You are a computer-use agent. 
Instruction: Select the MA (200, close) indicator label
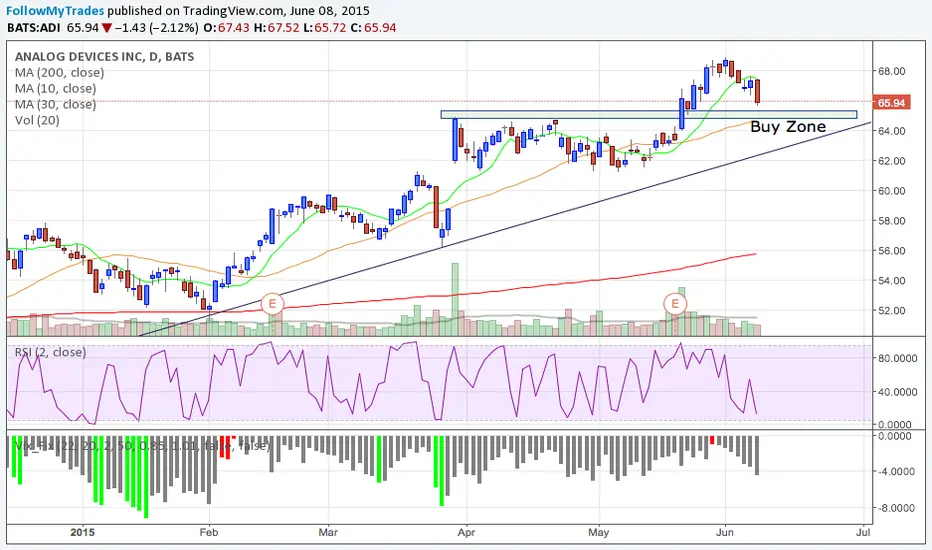(x=59, y=73)
